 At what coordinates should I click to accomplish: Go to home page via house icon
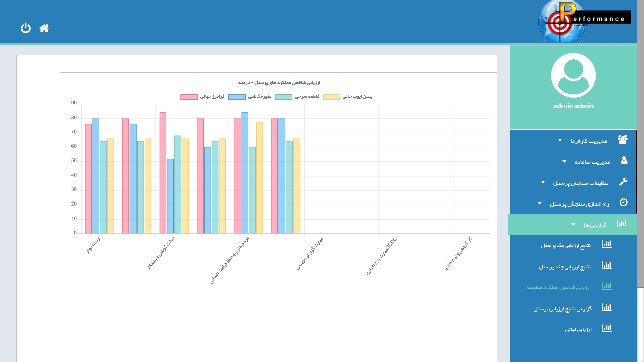point(44,28)
